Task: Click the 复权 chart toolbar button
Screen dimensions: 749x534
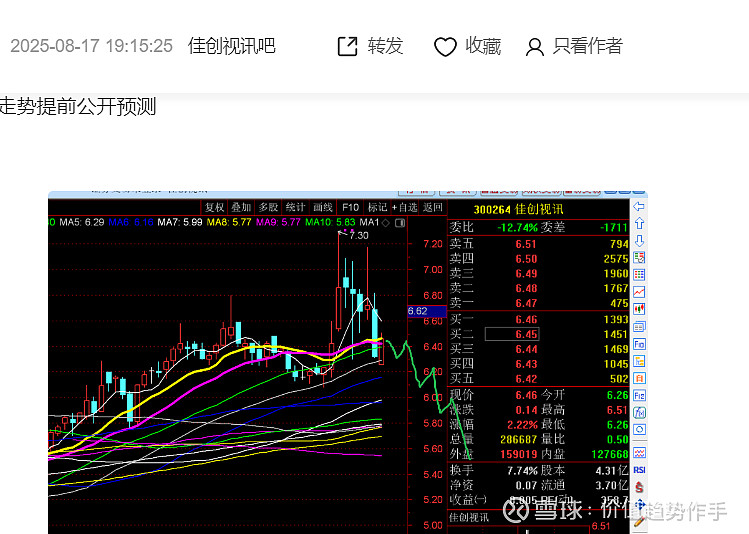Action: click(x=214, y=207)
